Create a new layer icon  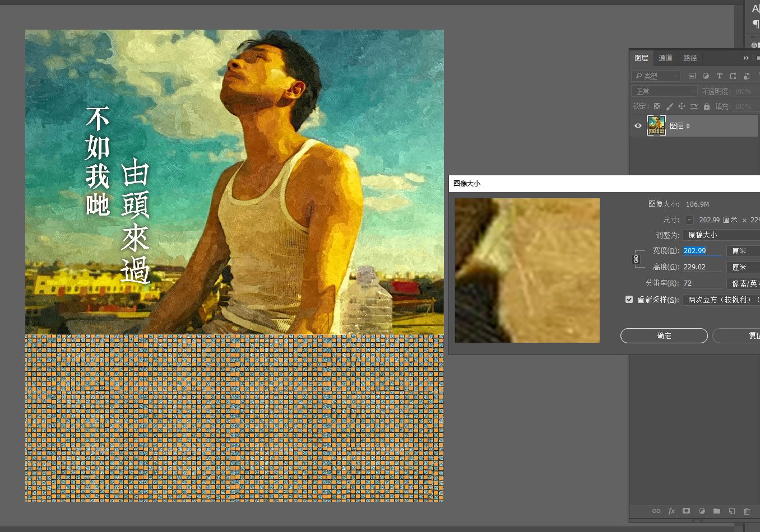pos(731,511)
